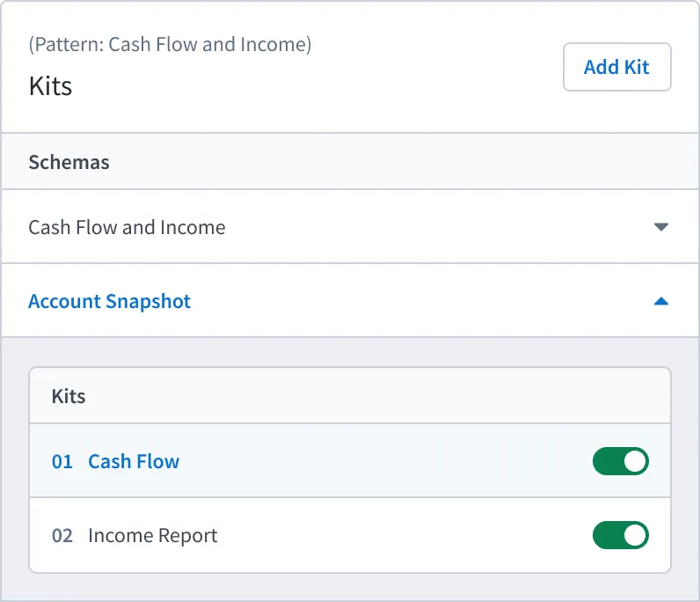Select the 02 Income Report kit row

350,535
